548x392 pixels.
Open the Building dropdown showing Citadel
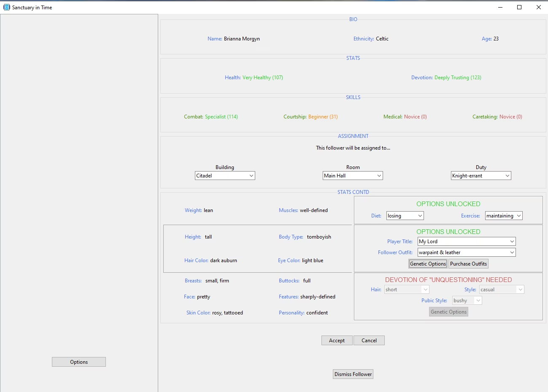click(x=225, y=176)
